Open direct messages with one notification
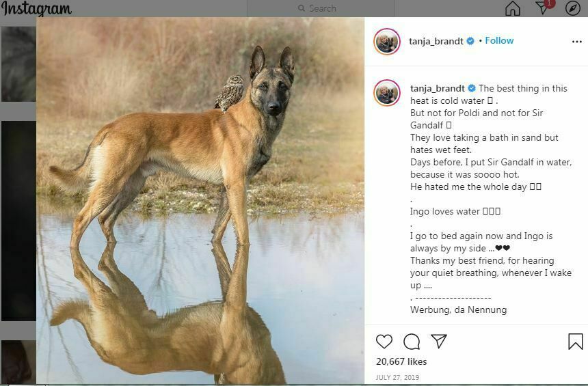The width and height of the screenshot is (588, 386). click(x=543, y=8)
